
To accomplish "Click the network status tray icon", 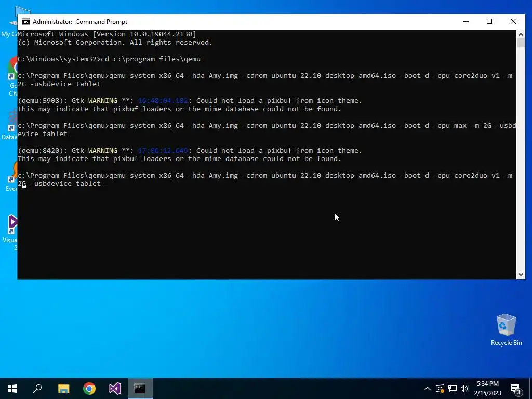I will coord(453,389).
